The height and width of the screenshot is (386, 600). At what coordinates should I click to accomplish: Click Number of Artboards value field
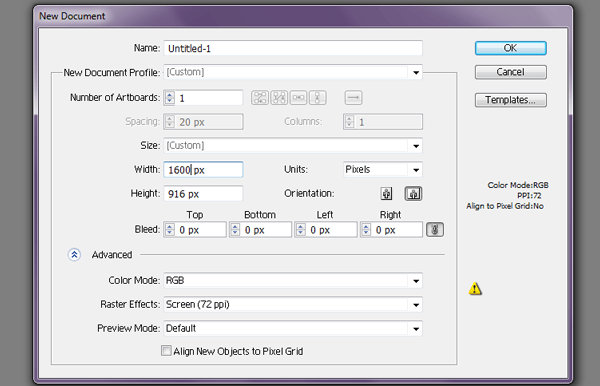(209, 98)
